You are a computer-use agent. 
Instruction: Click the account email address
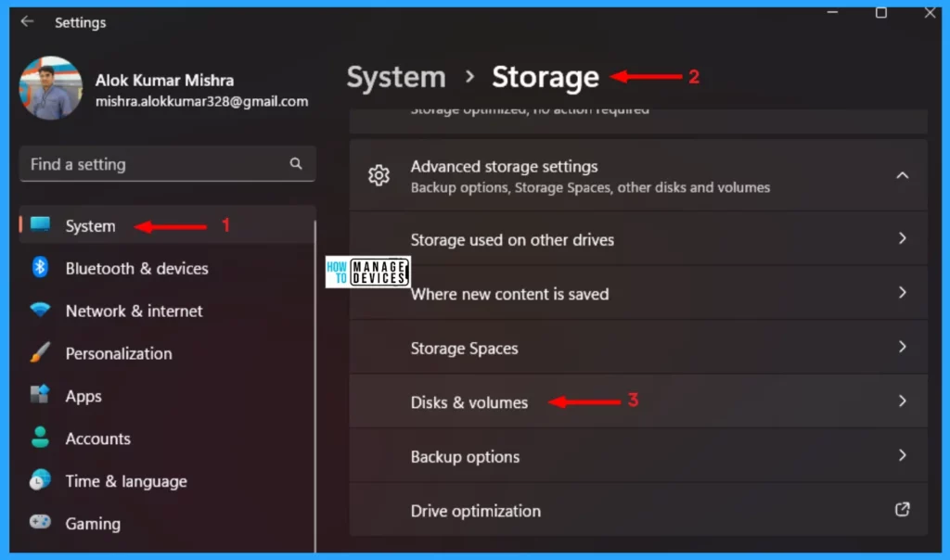pos(201,101)
